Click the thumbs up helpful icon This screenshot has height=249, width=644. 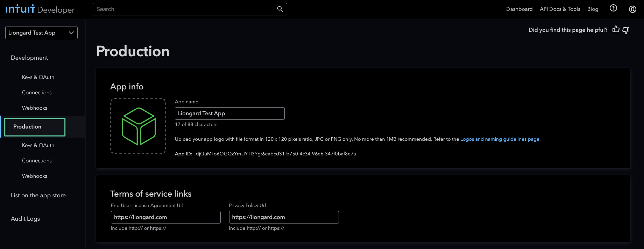click(616, 29)
